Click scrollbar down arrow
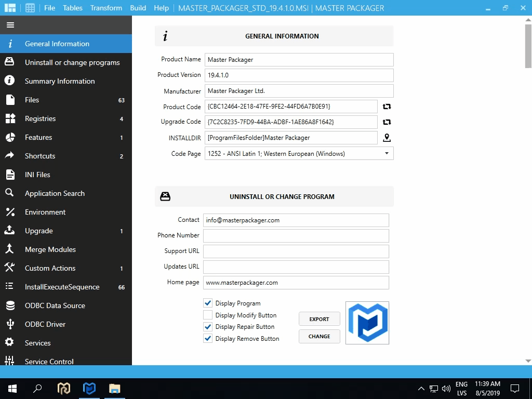This screenshot has height=399, width=532. [x=528, y=361]
